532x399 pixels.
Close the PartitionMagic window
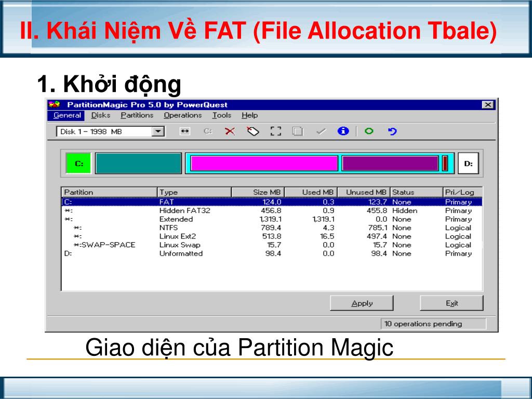488,104
